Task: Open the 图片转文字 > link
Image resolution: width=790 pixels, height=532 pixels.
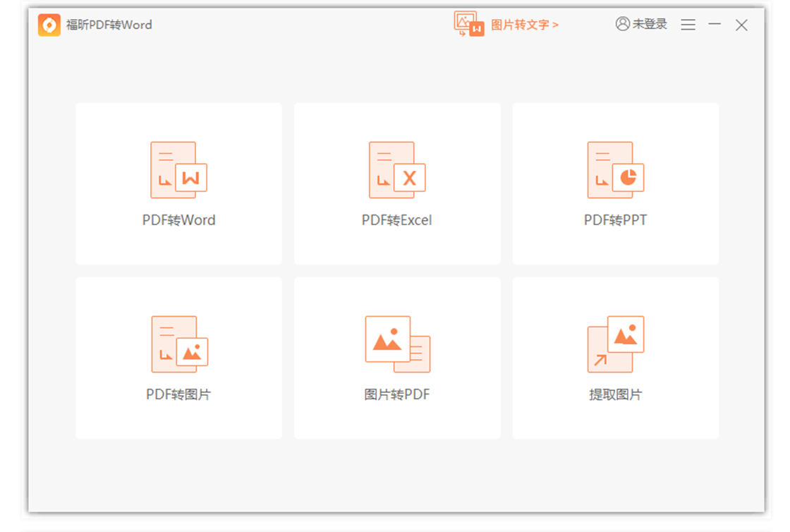Action: tap(525, 25)
